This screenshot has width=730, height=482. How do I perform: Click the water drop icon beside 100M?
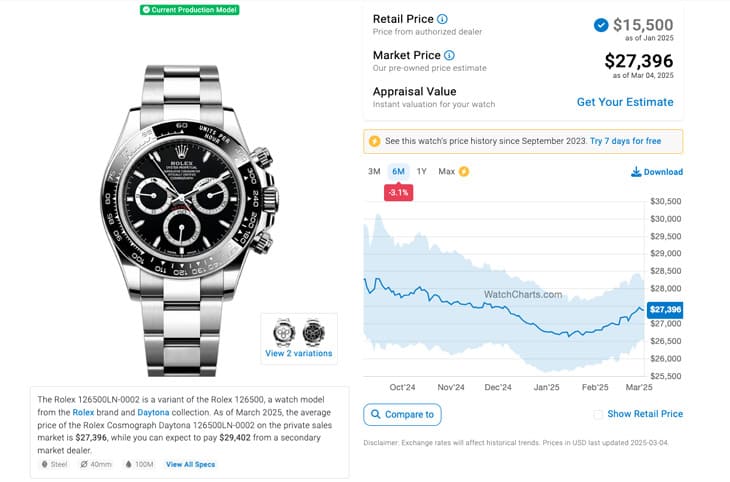pyautogui.click(x=128, y=464)
